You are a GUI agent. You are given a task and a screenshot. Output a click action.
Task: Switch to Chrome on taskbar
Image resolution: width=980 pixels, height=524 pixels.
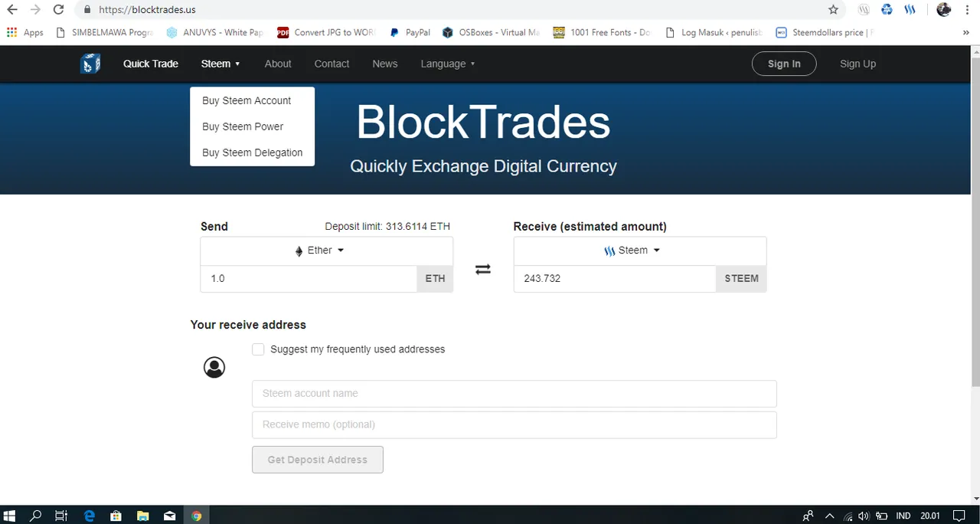(x=197, y=516)
